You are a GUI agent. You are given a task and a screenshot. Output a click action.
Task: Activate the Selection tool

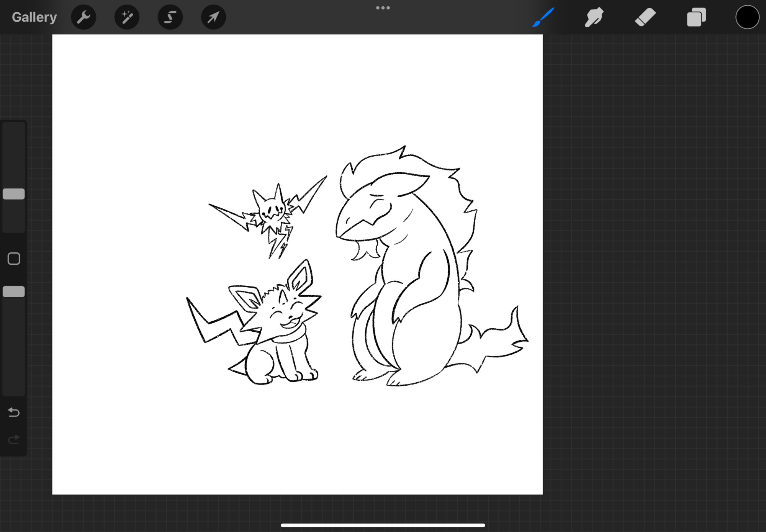coord(170,17)
